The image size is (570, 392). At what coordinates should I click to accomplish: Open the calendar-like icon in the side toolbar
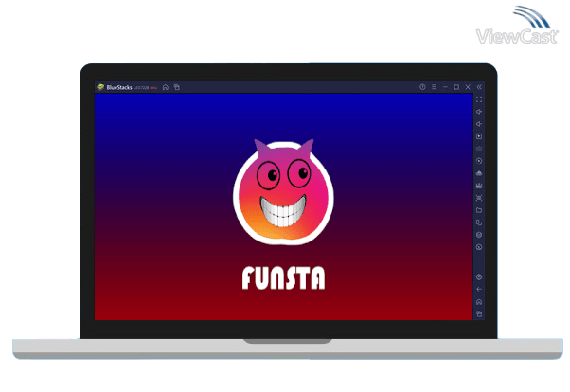[479, 186]
